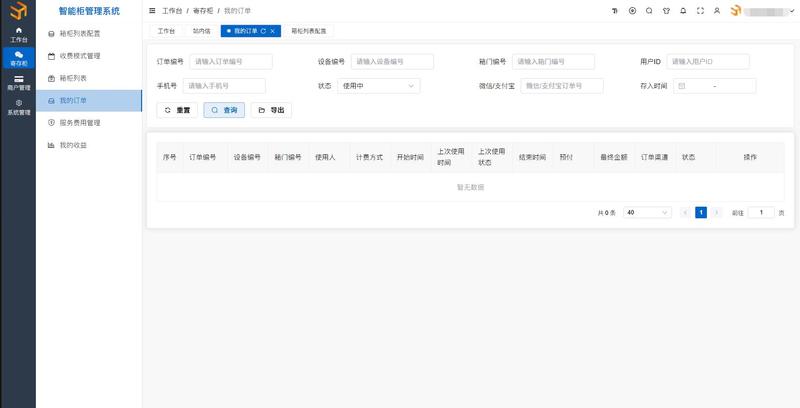Click the search magnifier icon in top bar
The image size is (800, 408).
point(649,11)
